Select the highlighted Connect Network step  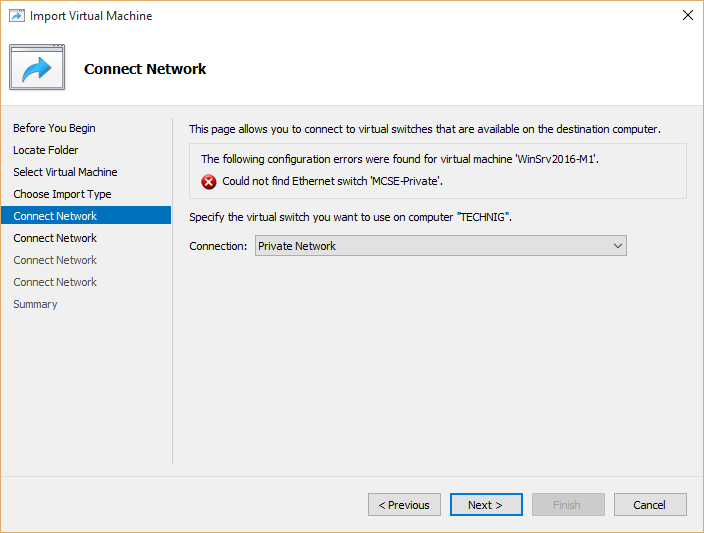point(86,216)
